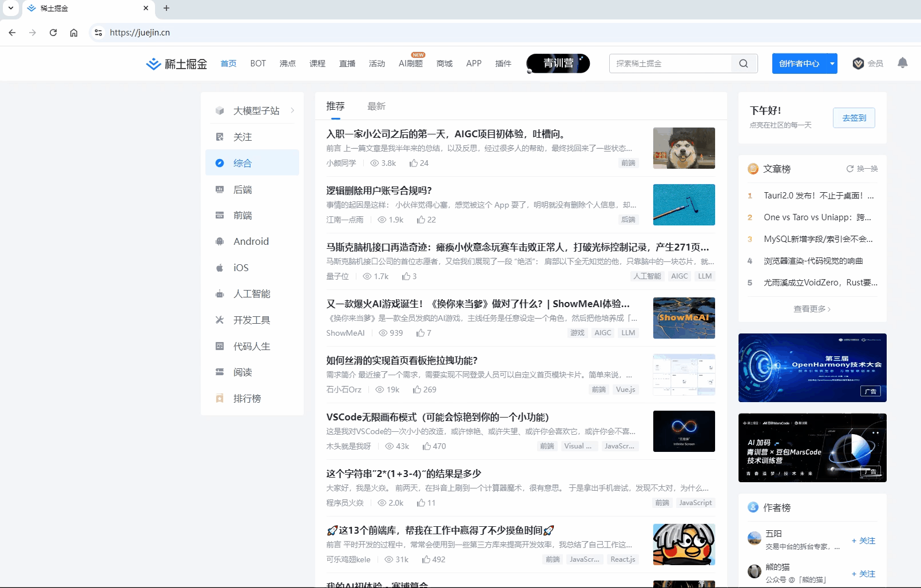921x588 pixels.
Task: Click the notification bell icon
Action: coord(902,63)
